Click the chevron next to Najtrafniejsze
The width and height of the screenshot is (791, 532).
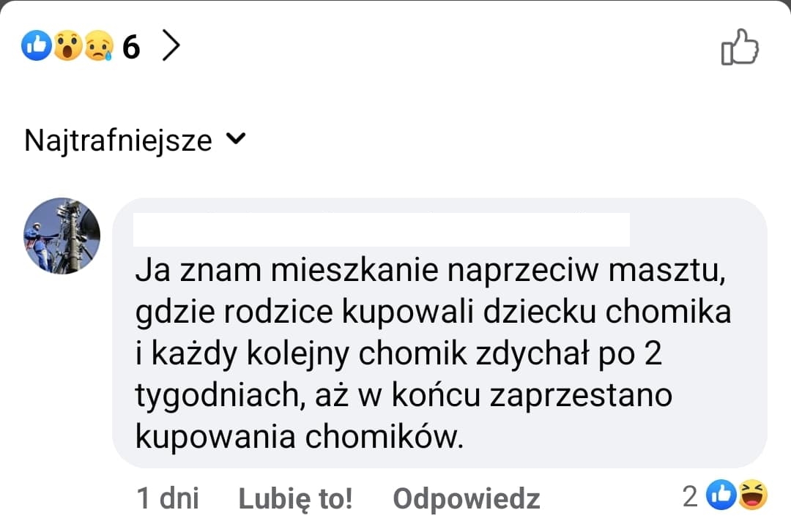point(235,139)
